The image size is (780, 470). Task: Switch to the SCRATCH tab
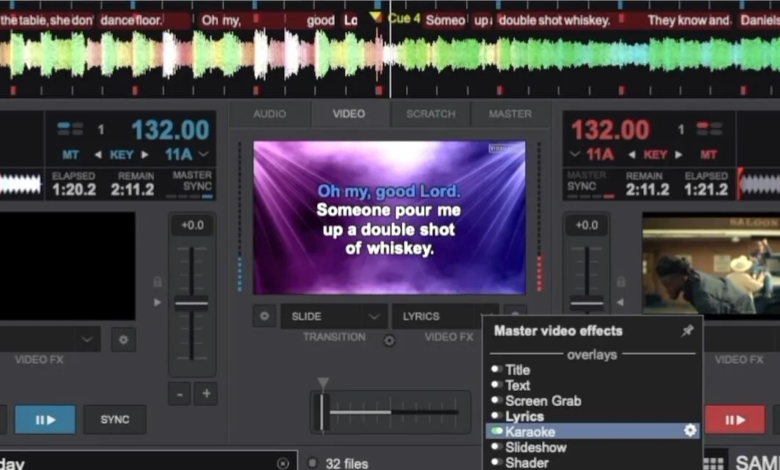430,114
